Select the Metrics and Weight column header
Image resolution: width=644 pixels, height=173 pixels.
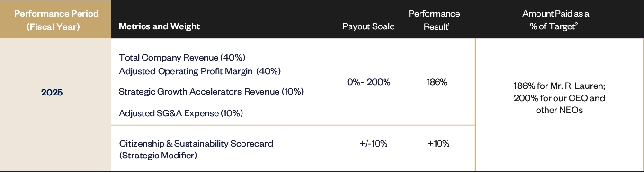click(x=159, y=26)
